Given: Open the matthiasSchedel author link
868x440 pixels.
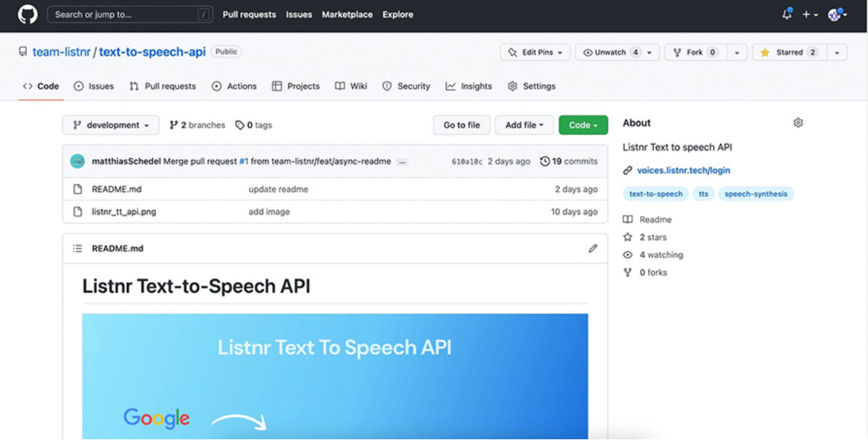Looking at the screenshot, I should coord(126,161).
